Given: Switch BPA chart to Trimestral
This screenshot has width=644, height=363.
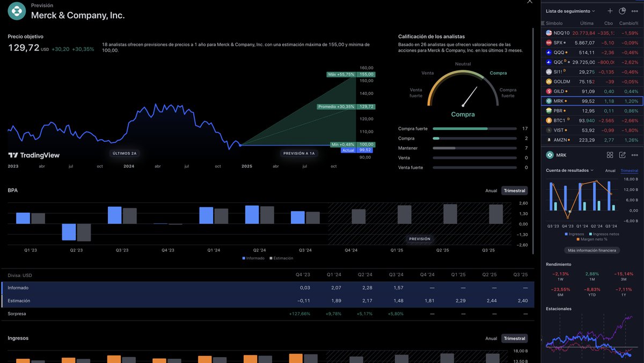Looking at the screenshot, I should (514, 191).
